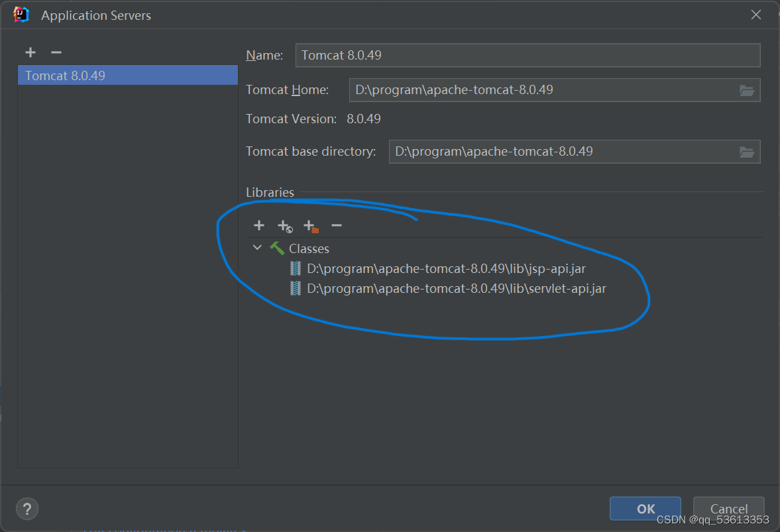This screenshot has width=780, height=532.
Task: Dismiss dialog with the Cancel button
Action: [x=729, y=509]
